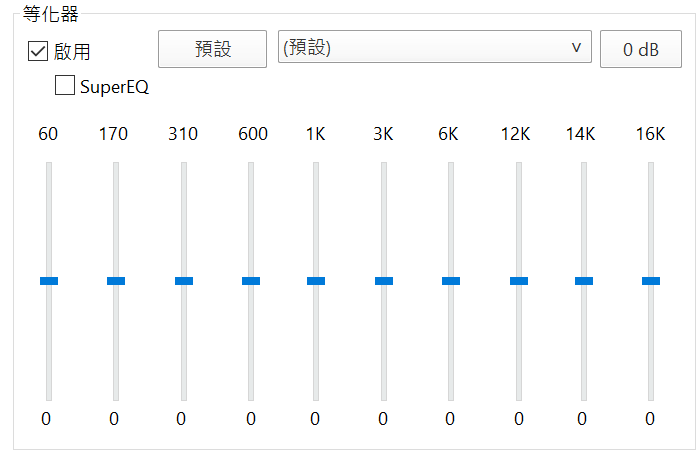Expand the preset list with its arrow
699x460 pixels.
[x=576, y=47]
